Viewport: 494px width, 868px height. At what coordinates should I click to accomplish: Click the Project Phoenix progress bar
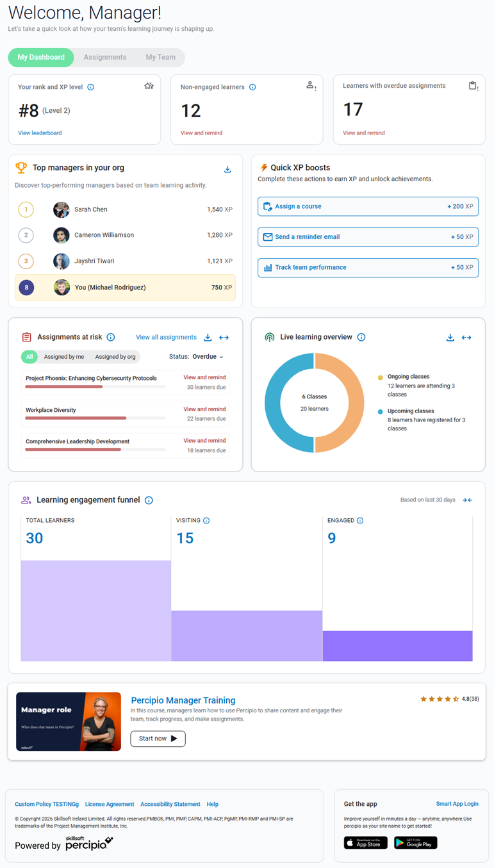95,387
